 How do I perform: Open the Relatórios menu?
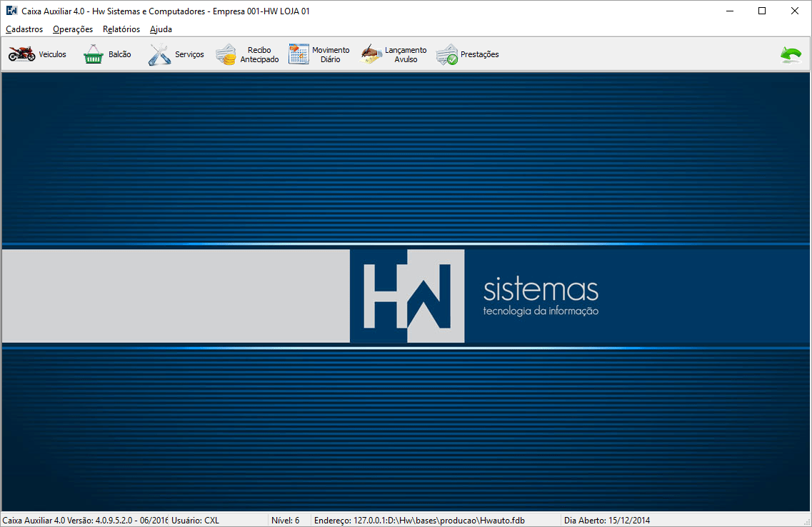tap(121, 29)
